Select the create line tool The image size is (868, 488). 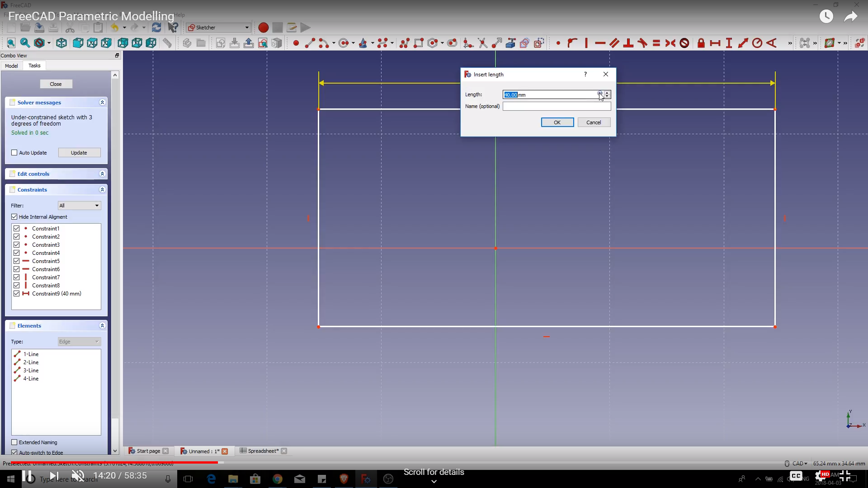click(310, 43)
